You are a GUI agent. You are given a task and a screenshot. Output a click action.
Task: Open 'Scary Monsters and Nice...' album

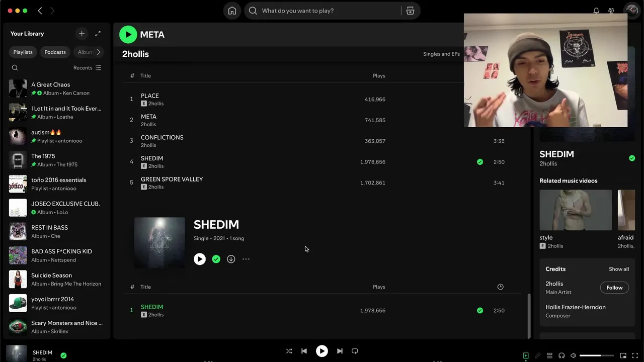pos(56,327)
